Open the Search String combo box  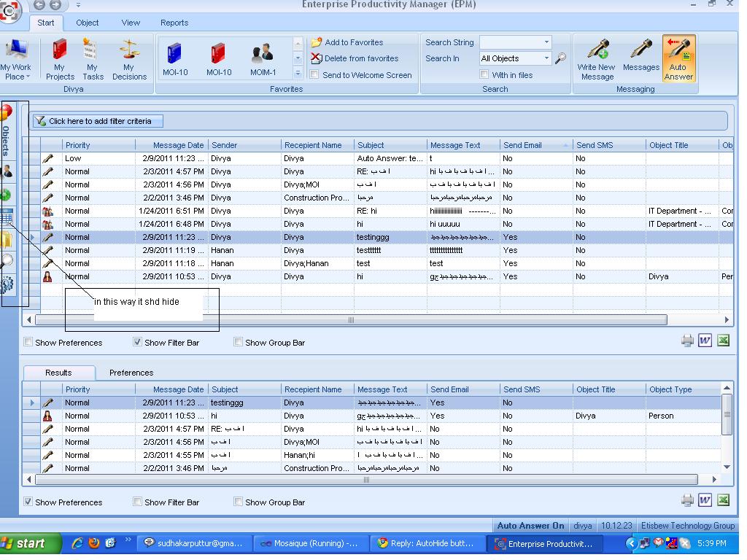[515, 42]
